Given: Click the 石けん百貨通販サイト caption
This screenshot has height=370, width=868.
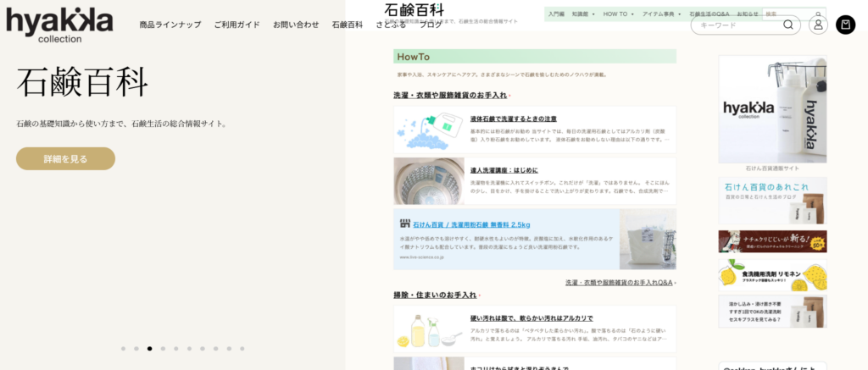Looking at the screenshot, I should (x=772, y=168).
